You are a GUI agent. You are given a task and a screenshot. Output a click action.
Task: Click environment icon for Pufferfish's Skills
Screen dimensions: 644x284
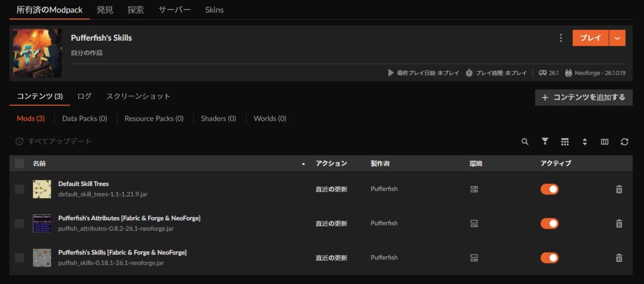coord(474,257)
